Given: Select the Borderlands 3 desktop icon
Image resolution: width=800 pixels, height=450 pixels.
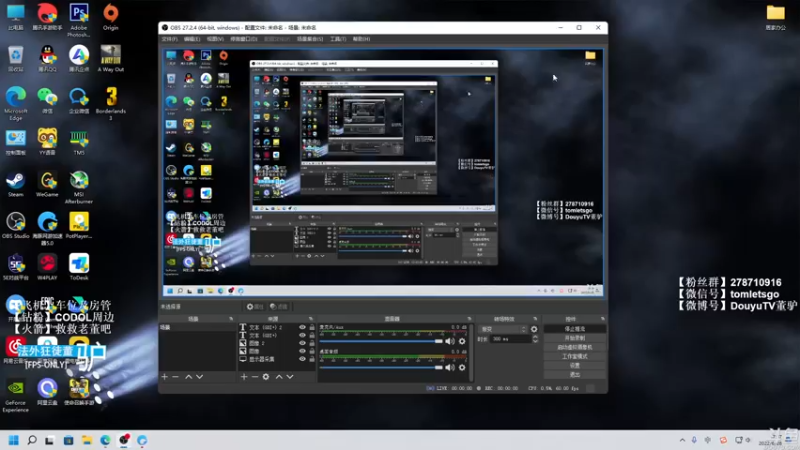Looking at the screenshot, I should (x=111, y=104).
